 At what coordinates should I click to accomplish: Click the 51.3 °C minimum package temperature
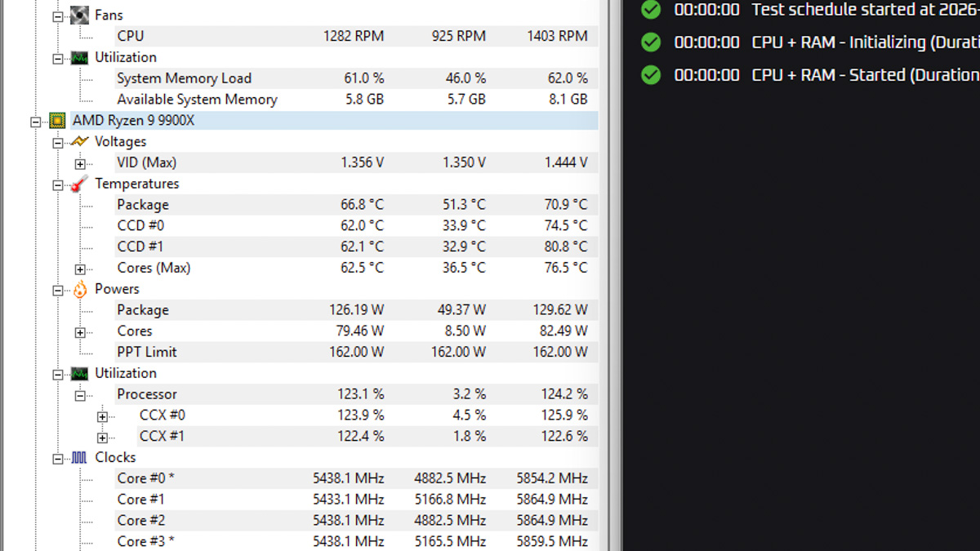465,205
